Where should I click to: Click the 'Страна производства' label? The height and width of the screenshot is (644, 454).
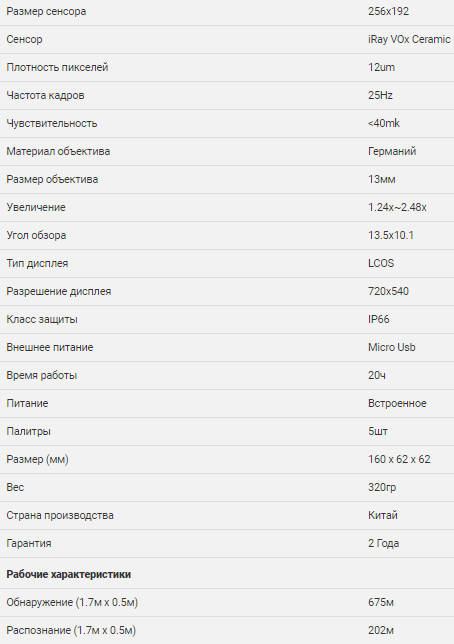(x=60, y=515)
